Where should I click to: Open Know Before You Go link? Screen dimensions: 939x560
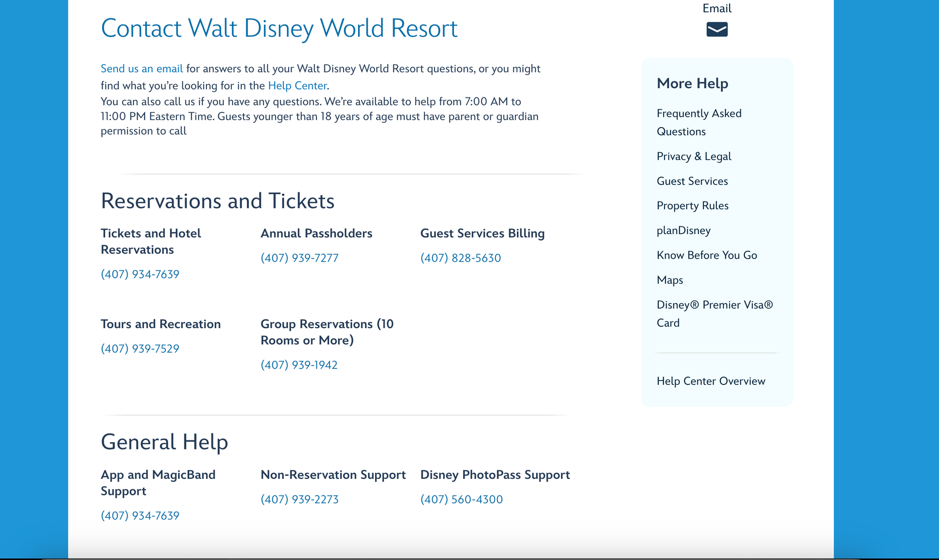point(707,255)
